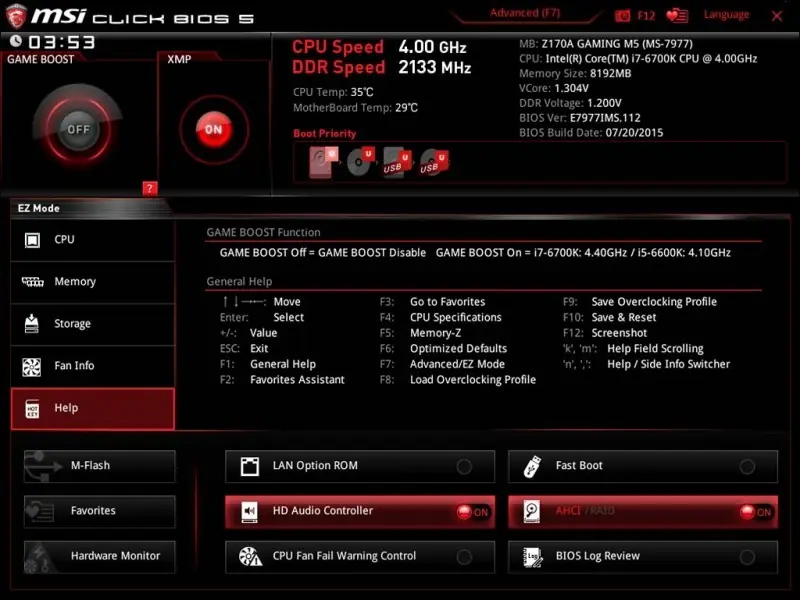
Task: Click the Boot Priority heading
Action: click(x=324, y=134)
